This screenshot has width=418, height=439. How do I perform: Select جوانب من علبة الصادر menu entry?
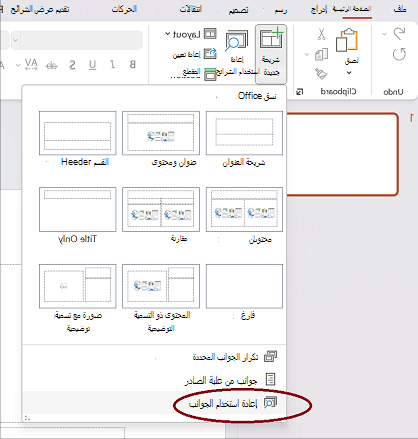[x=154, y=380]
